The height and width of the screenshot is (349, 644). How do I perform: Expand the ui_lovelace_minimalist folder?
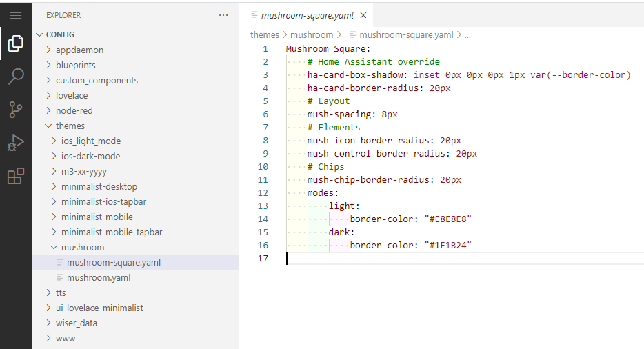(99, 308)
